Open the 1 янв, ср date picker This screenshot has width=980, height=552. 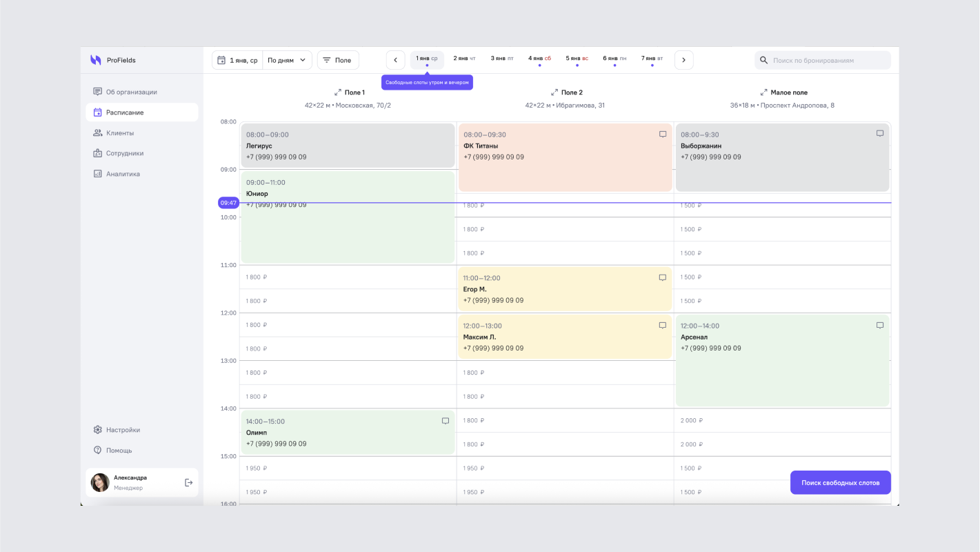click(237, 60)
